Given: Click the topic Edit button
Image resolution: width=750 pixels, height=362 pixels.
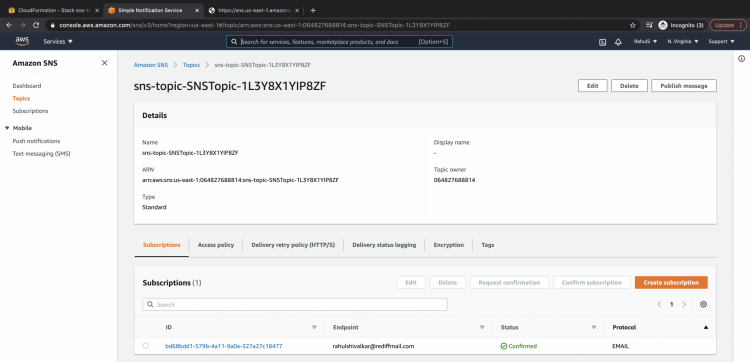Looking at the screenshot, I should (x=593, y=86).
